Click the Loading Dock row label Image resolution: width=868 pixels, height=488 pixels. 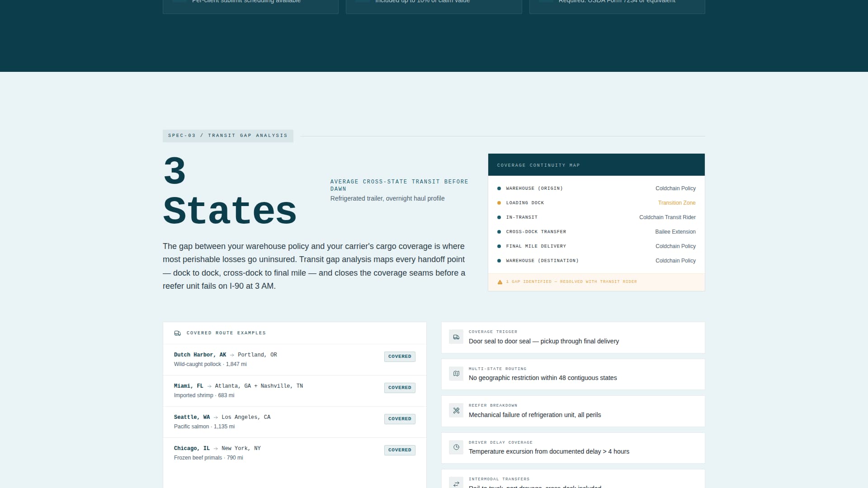[525, 203]
